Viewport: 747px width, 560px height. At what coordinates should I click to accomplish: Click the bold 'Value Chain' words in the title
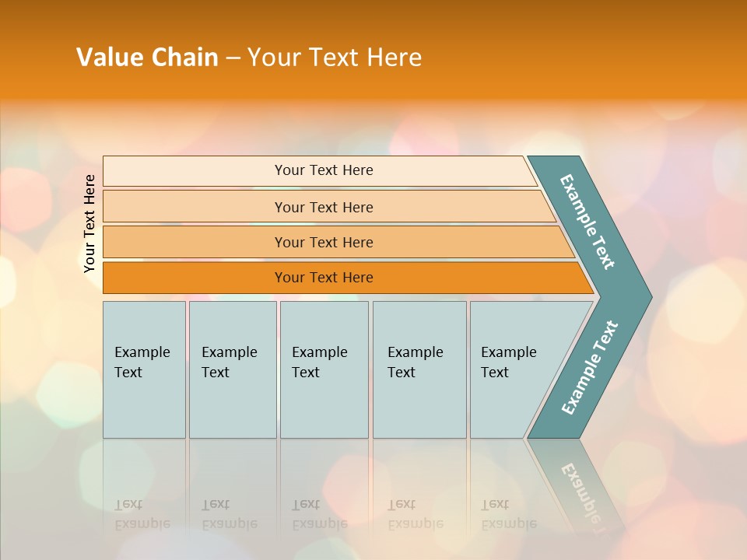(147, 58)
